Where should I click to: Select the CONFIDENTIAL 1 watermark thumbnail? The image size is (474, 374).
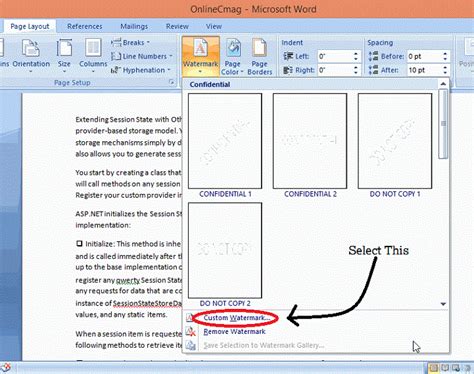[x=225, y=141]
